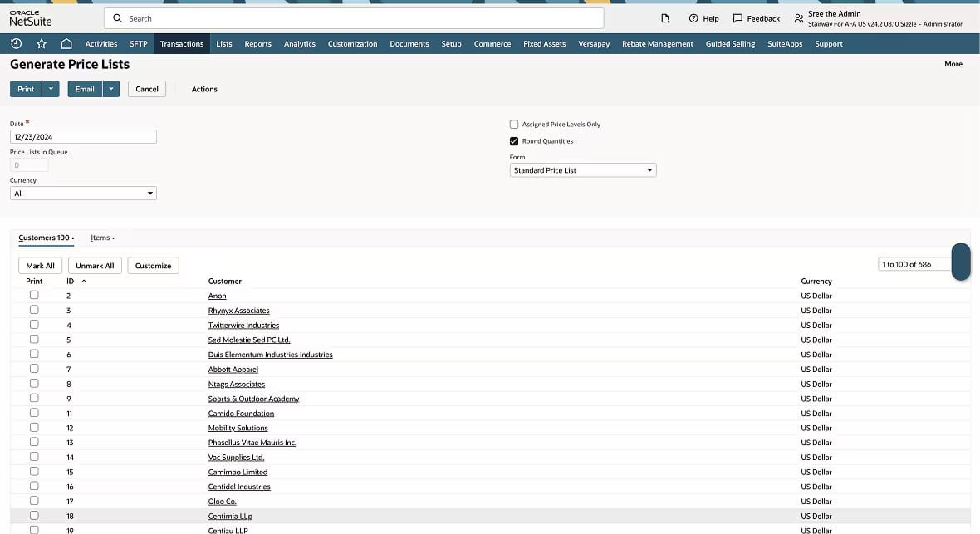The height and width of the screenshot is (534, 980).
Task: Open the Recent Records history icon
Action: pyautogui.click(x=16, y=43)
